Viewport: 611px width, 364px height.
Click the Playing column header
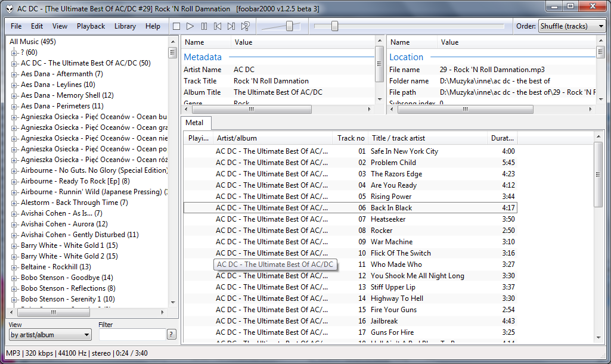click(199, 138)
